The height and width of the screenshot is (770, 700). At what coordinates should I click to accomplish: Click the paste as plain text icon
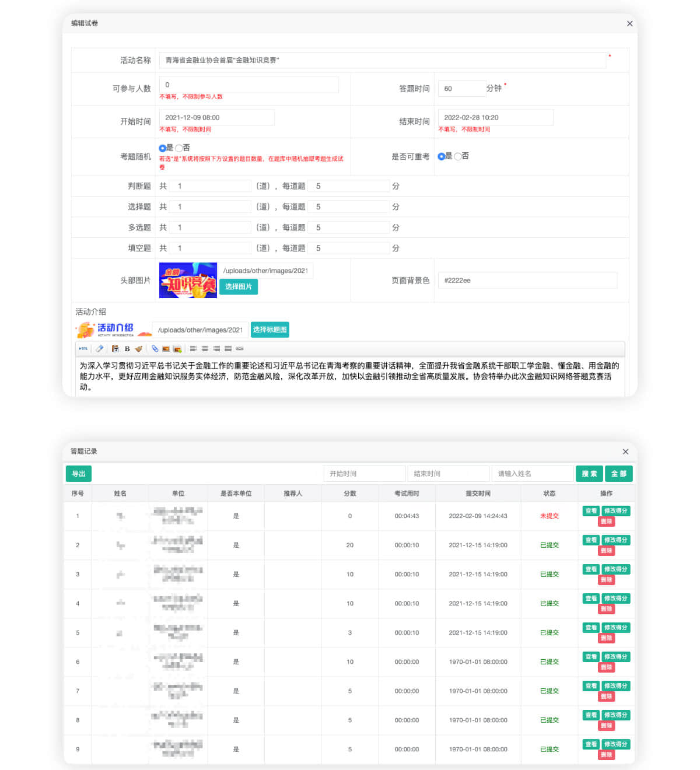(115, 349)
